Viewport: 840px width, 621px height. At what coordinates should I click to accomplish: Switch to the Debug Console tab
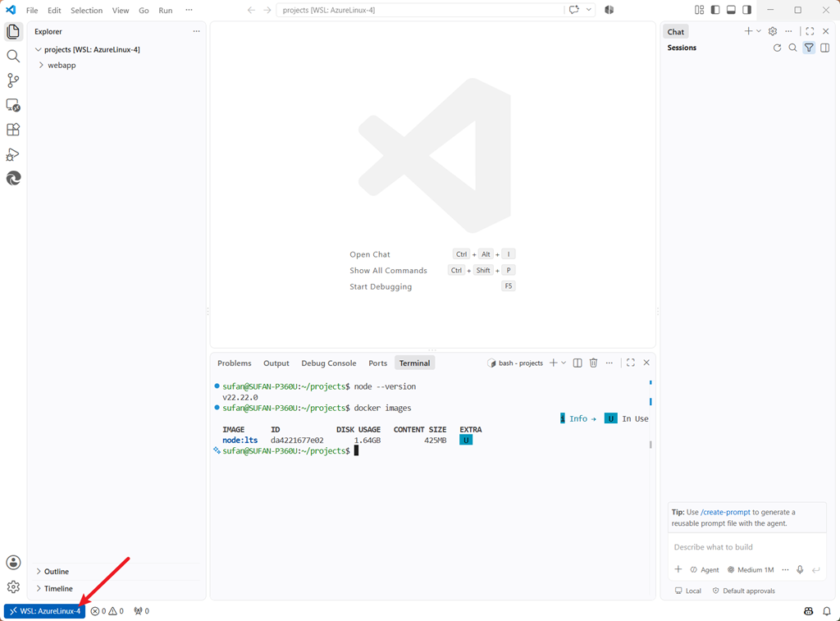328,363
